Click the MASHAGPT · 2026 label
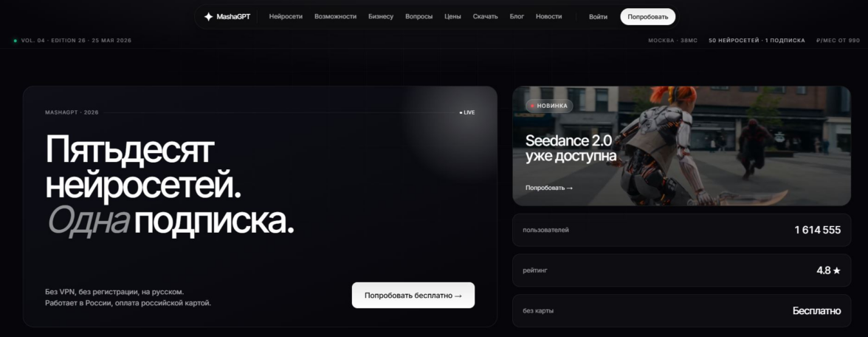This screenshot has height=337, width=868. point(72,112)
